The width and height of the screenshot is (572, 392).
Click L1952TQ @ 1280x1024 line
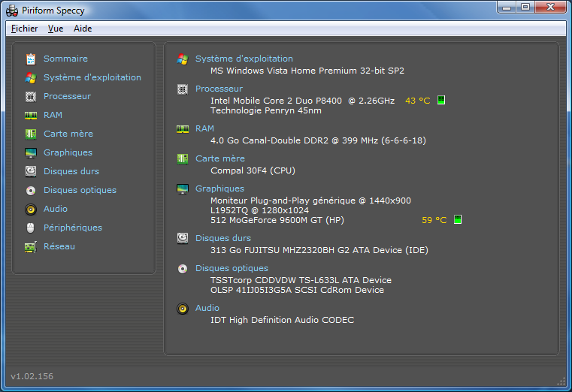(x=259, y=210)
